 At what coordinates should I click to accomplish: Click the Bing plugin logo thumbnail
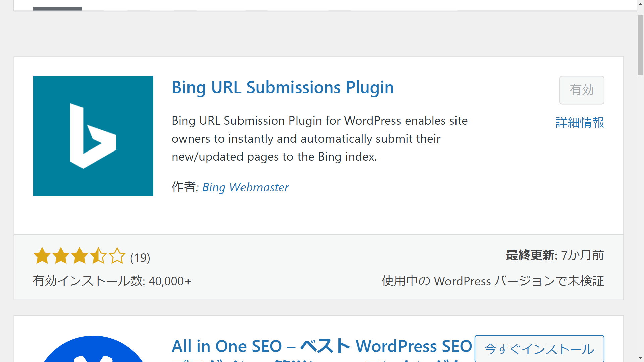93,135
